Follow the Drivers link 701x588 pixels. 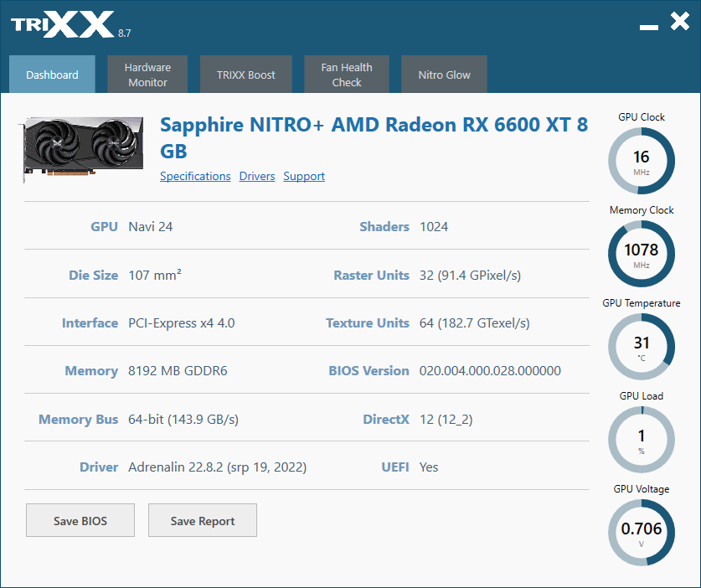(x=257, y=176)
